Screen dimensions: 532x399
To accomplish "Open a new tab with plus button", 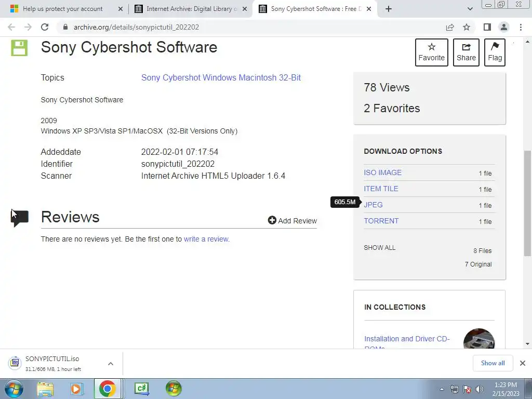I will click(389, 9).
